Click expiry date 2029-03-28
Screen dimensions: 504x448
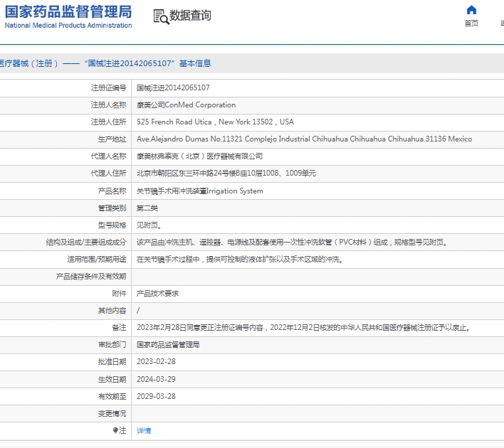(x=156, y=396)
